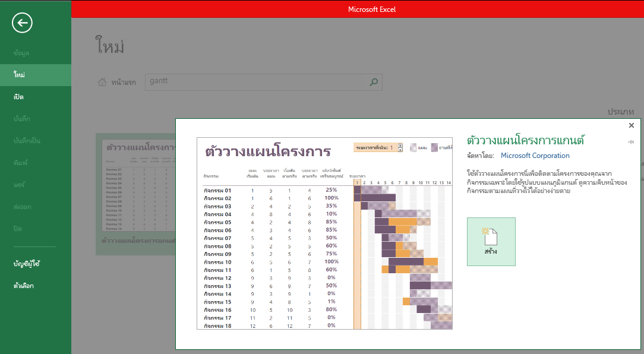This screenshot has width=644, height=354.
Task: Close the template preview dialog
Action: pyautogui.click(x=632, y=125)
